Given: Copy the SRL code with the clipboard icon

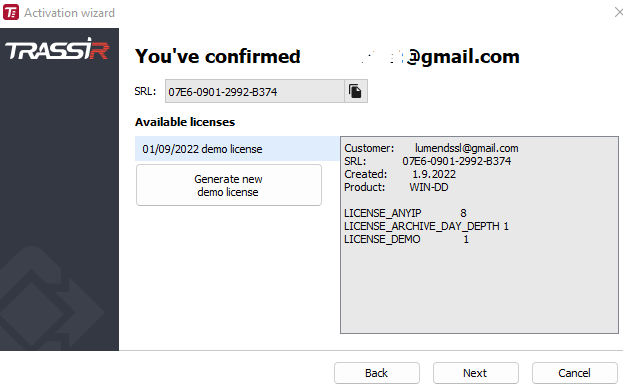Looking at the screenshot, I should click(x=356, y=91).
